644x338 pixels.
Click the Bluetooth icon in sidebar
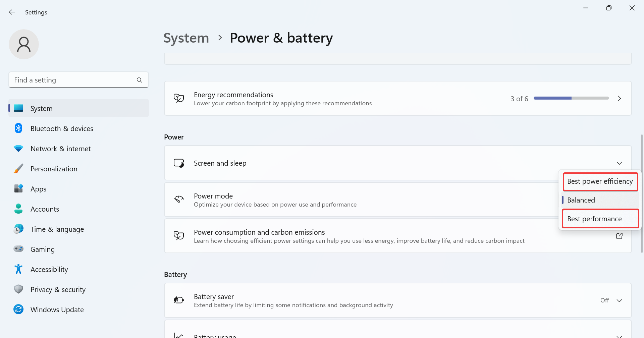pos(18,128)
